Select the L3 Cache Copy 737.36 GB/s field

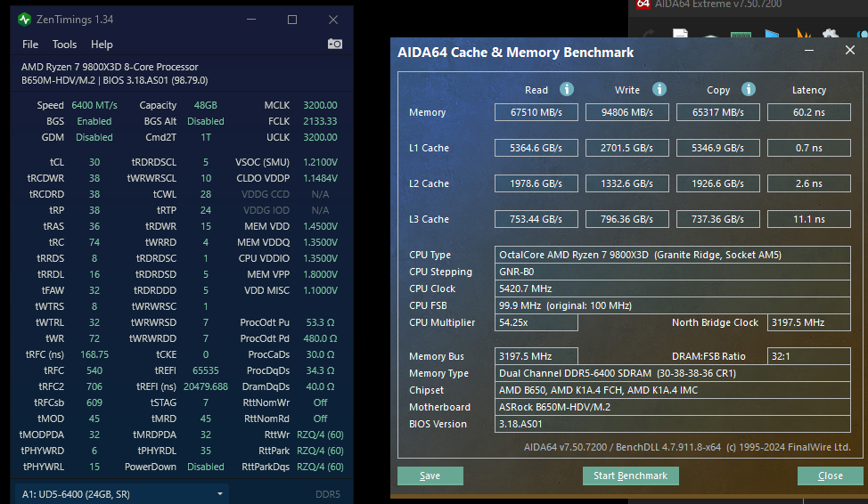(x=718, y=219)
